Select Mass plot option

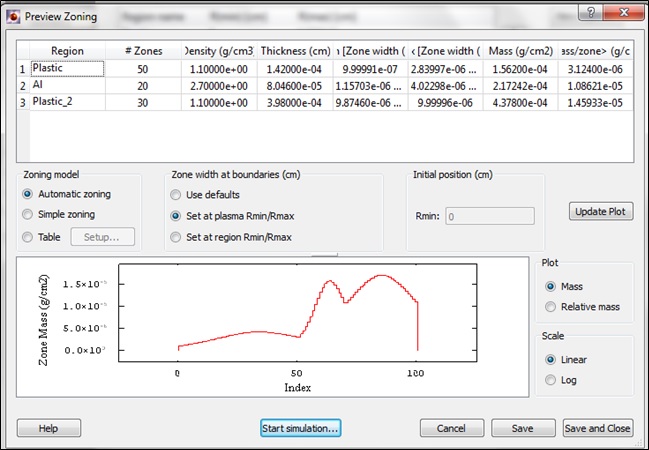550,286
